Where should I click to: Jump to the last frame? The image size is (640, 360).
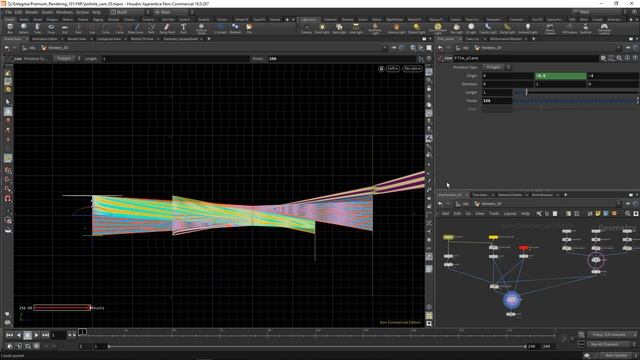pyautogui.click(x=45, y=335)
